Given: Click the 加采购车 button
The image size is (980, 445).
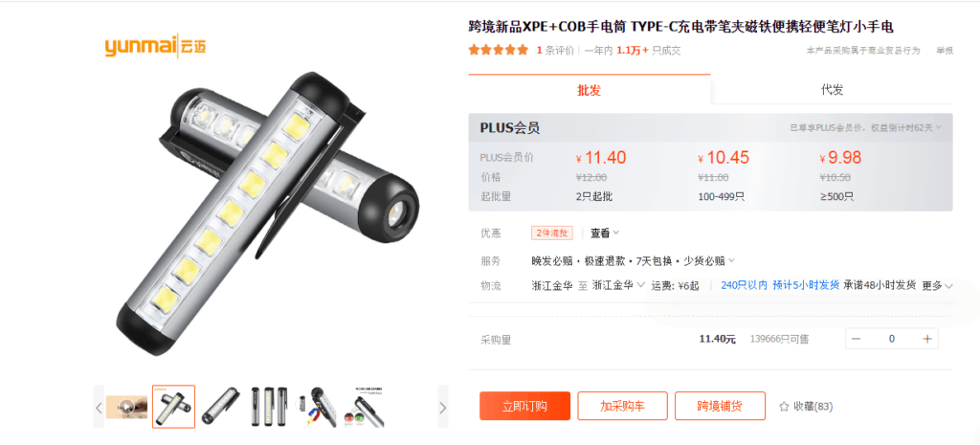Looking at the screenshot, I should (x=622, y=407).
